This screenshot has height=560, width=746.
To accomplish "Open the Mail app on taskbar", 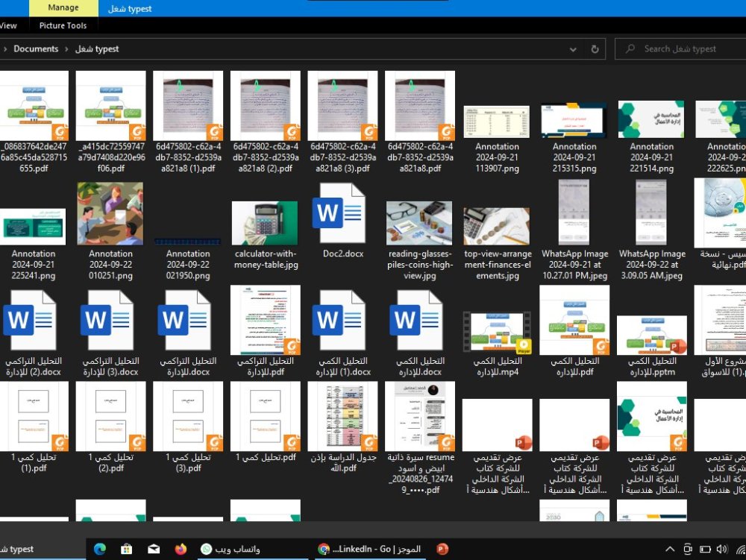I will [x=154, y=549].
